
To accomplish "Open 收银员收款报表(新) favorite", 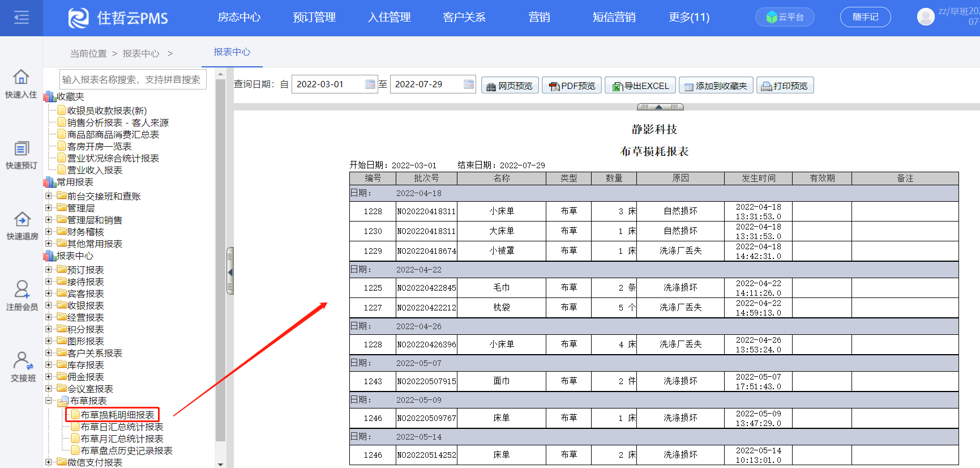I will click(107, 110).
